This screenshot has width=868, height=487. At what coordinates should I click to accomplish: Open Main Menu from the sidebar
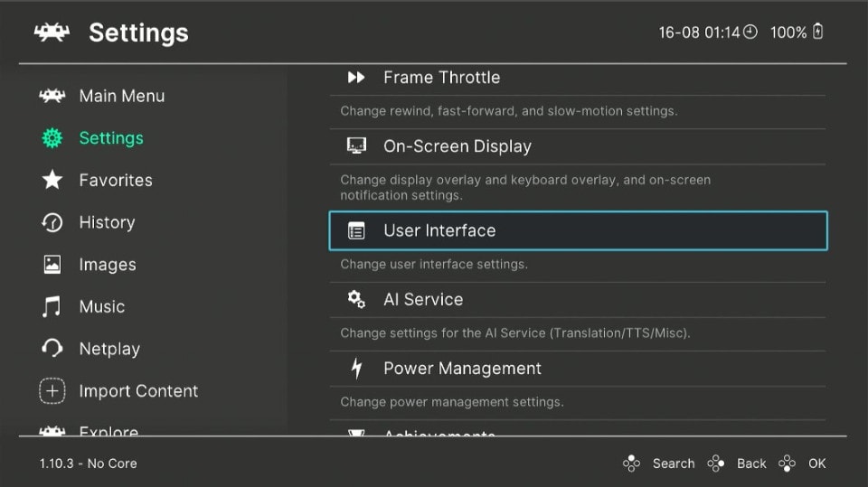[x=122, y=96]
